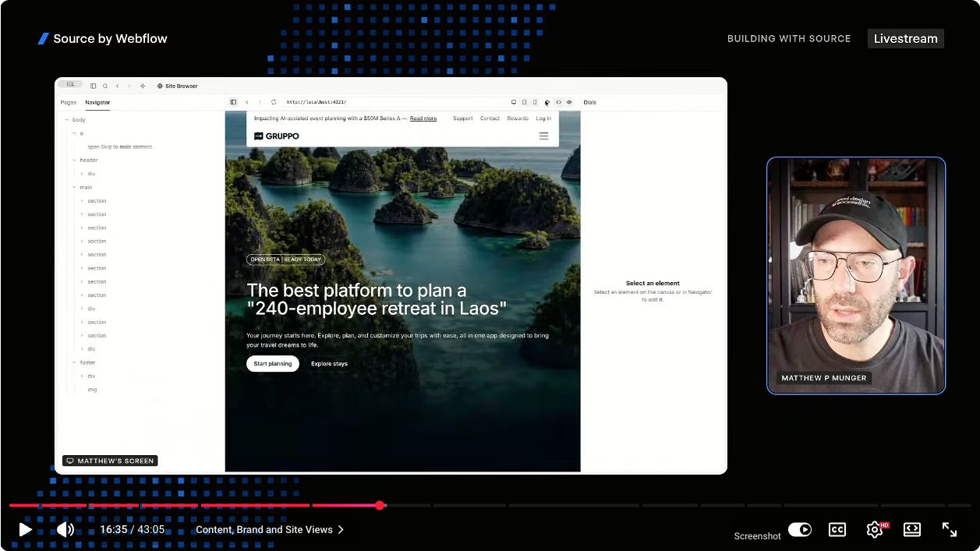Open the hamburger menu on Gruppo site
This screenshot has width=980, height=551.
coord(543,136)
